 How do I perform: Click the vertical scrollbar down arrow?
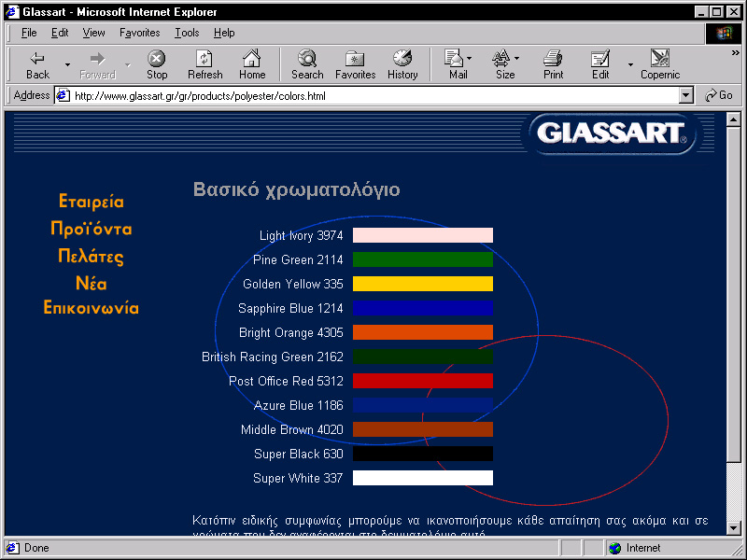pyautogui.click(x=734, y=528)
